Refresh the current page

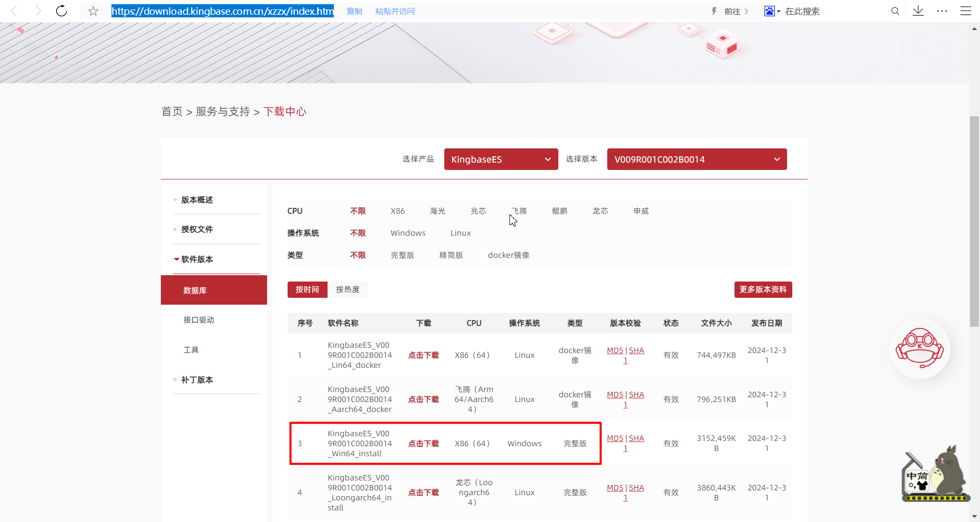pyautogui.click(x=61, y=11)
